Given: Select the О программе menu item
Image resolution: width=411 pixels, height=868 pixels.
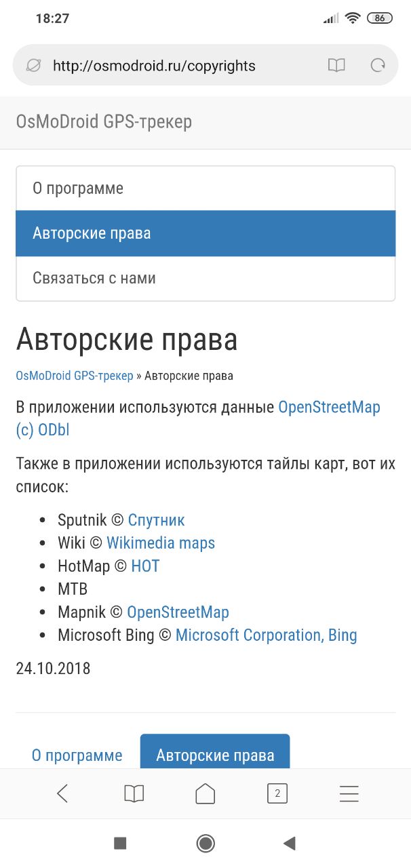Looking at the screenshot, I should pos(206,189).
